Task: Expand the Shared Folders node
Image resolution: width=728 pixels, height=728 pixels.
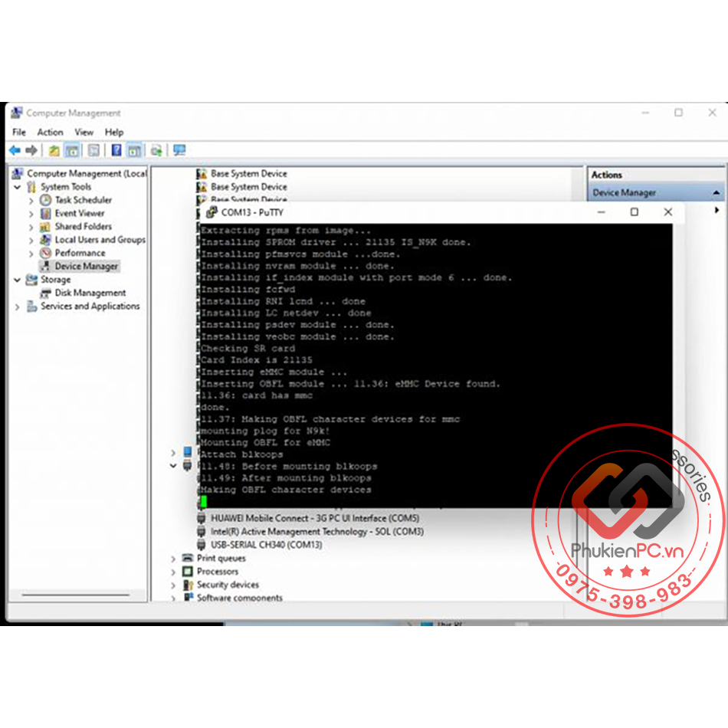Action: pos(31,227)
